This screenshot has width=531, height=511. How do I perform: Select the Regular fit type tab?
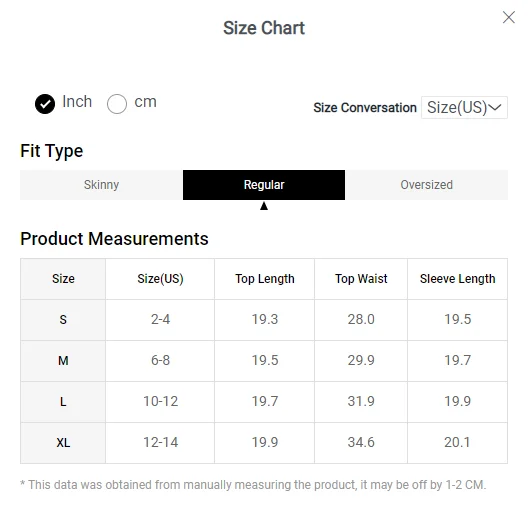click(x=264, y=185)
